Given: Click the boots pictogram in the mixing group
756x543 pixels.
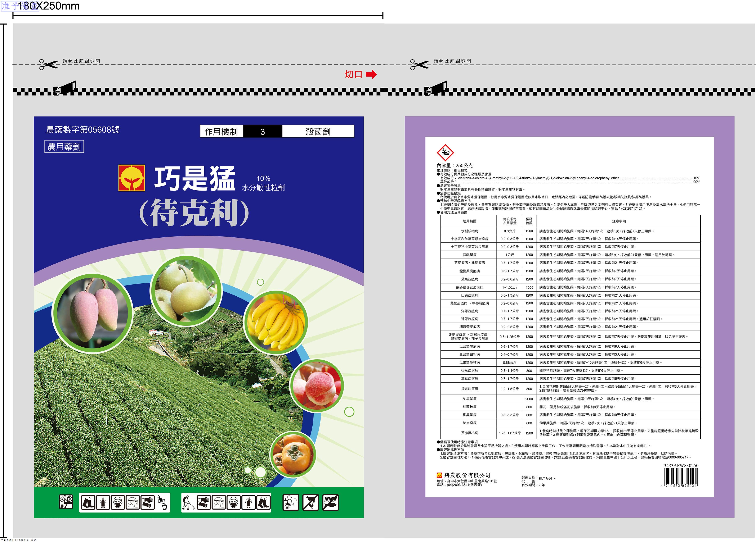Looking at the screenshot, I should pos(88,502).
